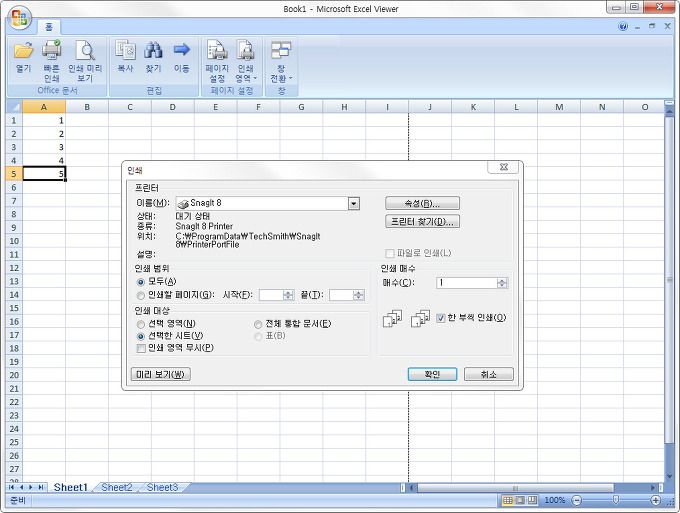680x513 pixels.
Task: Click 미리 보기(W) preview button
Action: [x=160, y=374]
